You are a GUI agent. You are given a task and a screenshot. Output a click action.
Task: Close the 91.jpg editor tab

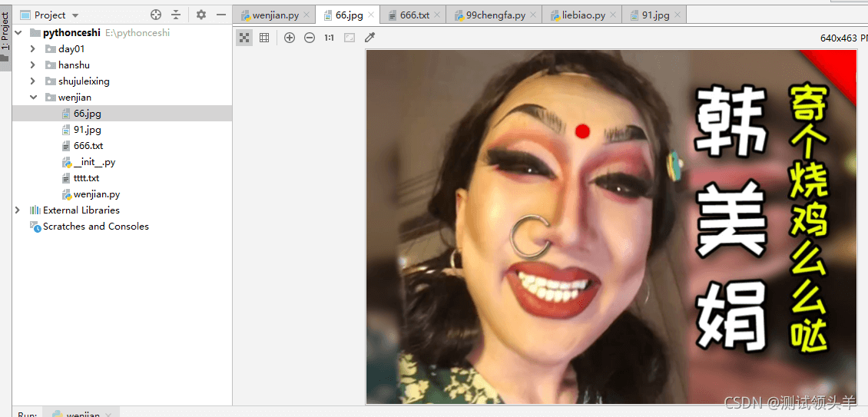tap(678, 15)
